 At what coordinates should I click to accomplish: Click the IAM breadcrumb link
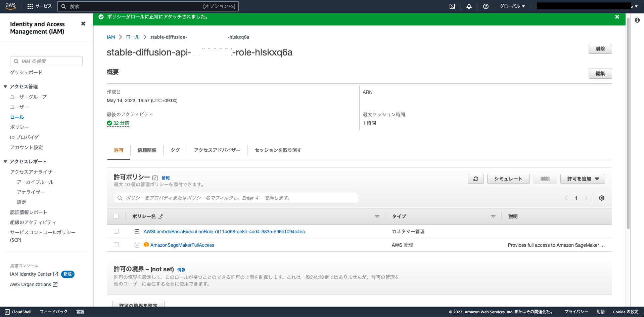(x=111, y=37)
